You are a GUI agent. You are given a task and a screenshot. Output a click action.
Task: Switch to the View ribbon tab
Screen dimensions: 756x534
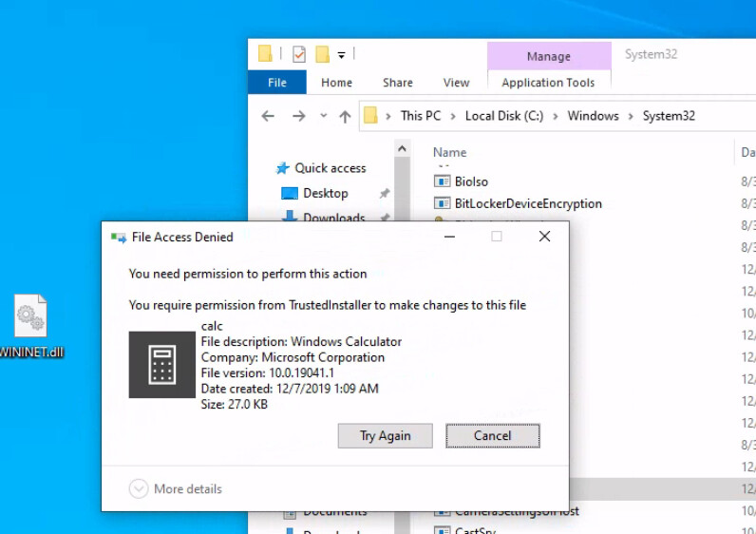(456, 83)
